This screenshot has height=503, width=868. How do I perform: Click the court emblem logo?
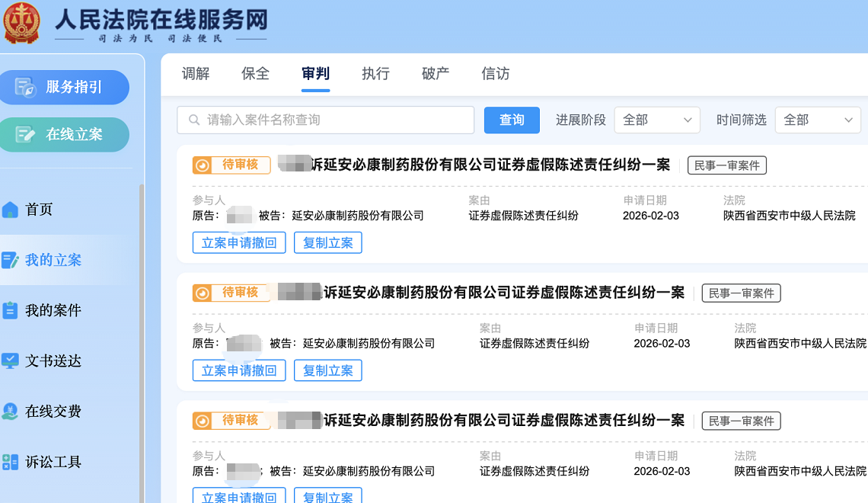[x=22, y=24]
